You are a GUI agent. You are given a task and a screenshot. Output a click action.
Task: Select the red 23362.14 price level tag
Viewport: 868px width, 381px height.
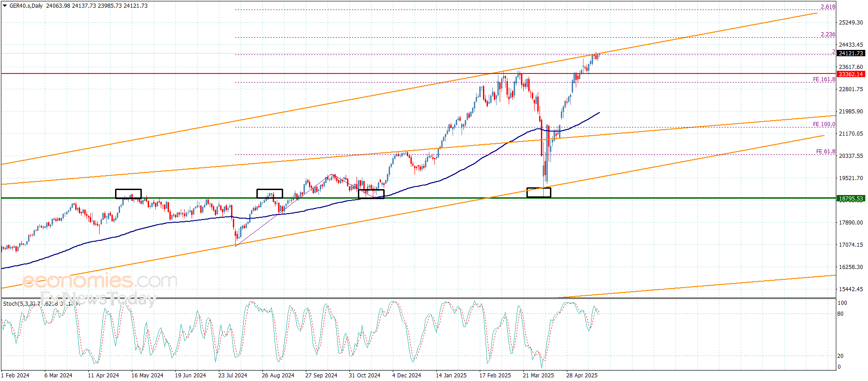point(851,74)
